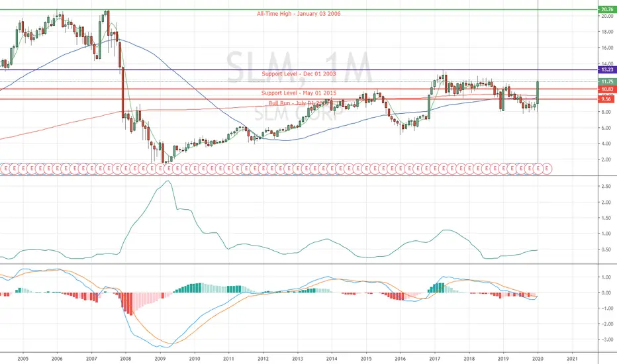Click the 2016 label on the time axis
617x364 pixels.
[400, 359]
